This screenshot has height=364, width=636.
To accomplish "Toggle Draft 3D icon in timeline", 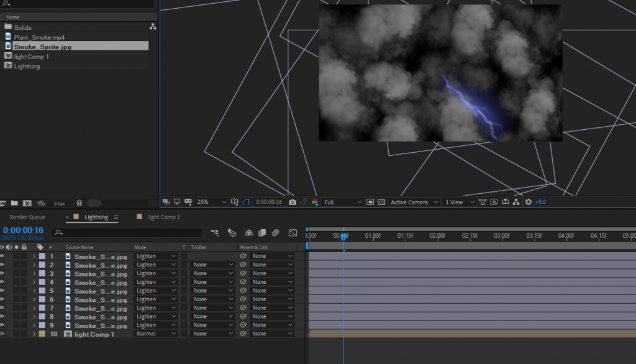I will pos(232,232).
